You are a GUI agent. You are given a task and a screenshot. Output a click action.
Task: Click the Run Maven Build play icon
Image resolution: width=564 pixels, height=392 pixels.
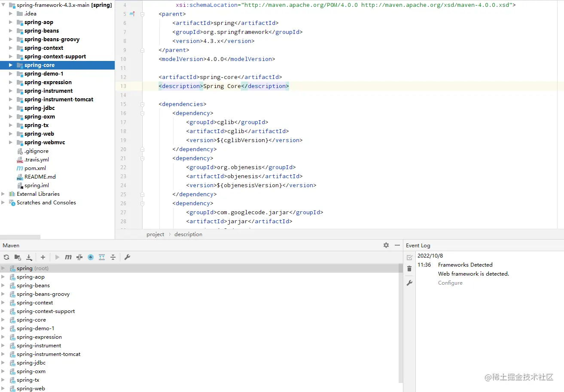pos(57,257)
